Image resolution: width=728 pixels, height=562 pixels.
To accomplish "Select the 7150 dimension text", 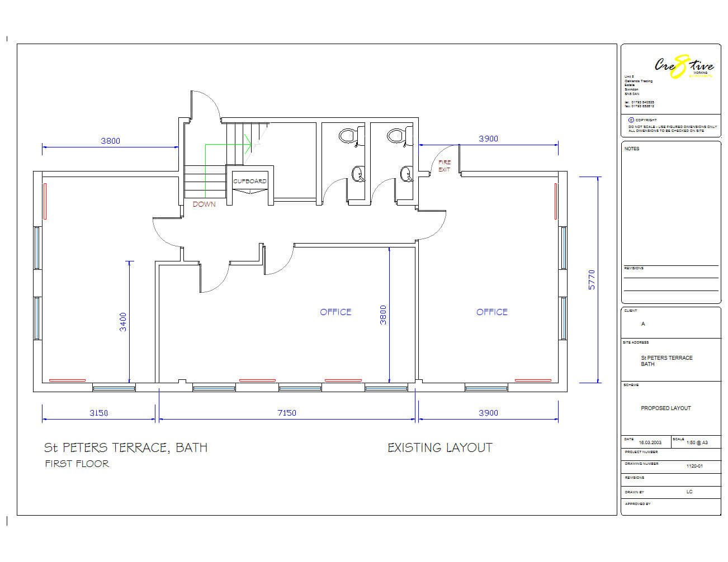I will coord(287,413).
